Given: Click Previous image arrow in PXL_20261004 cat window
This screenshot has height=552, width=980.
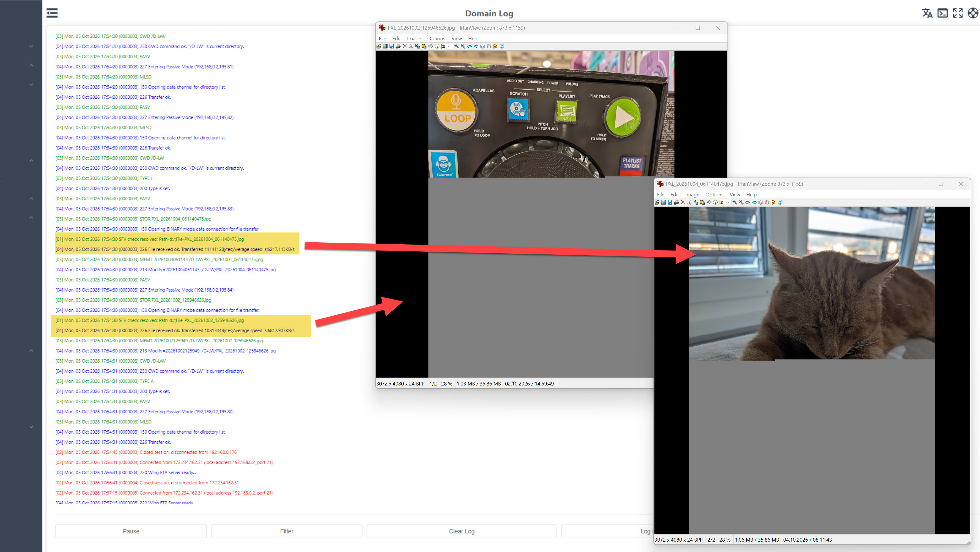Looking at the screenshot, I should (x=748, y=203).
